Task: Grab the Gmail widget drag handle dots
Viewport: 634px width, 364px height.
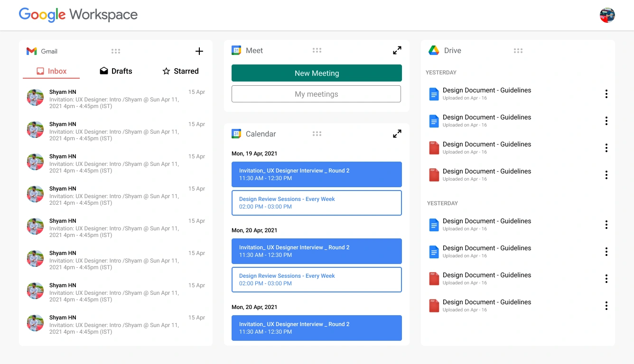Action: pyautogui.click(x=116, y=51)
